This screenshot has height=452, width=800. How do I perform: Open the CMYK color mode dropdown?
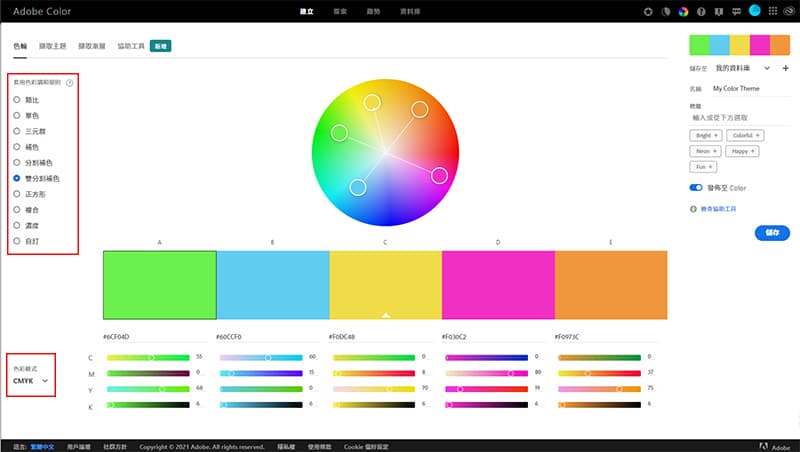pos(31,381)
